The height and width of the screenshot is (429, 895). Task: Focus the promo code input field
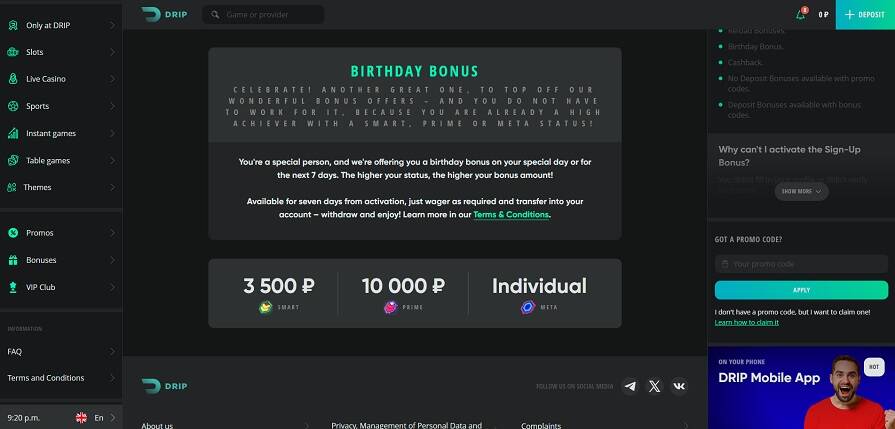[x=801, y=264]
